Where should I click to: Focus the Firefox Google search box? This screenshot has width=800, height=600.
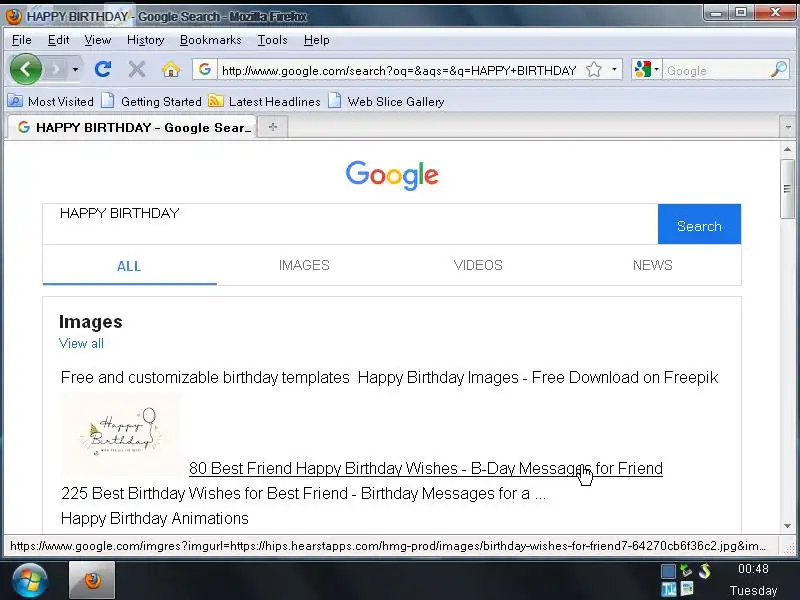pyautogui.click(x=715, y=70)
